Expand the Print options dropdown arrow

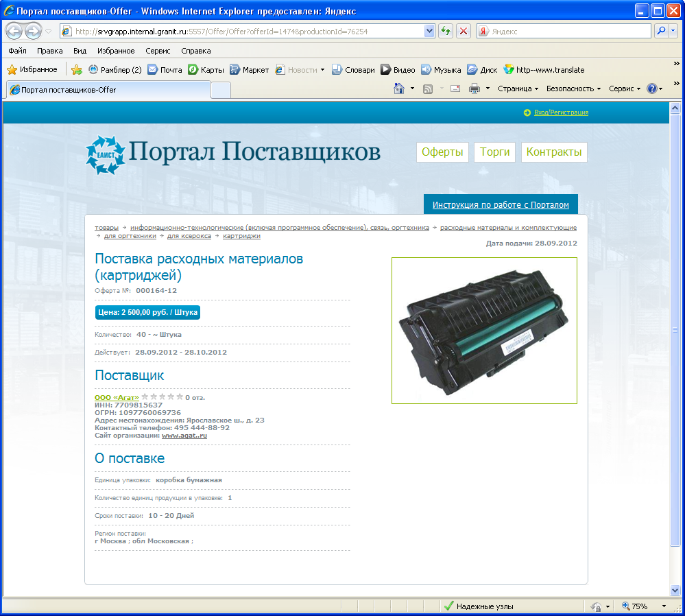488,88
